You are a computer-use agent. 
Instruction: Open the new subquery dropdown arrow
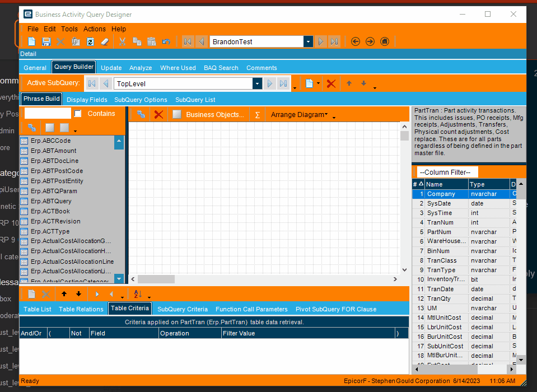318,83
